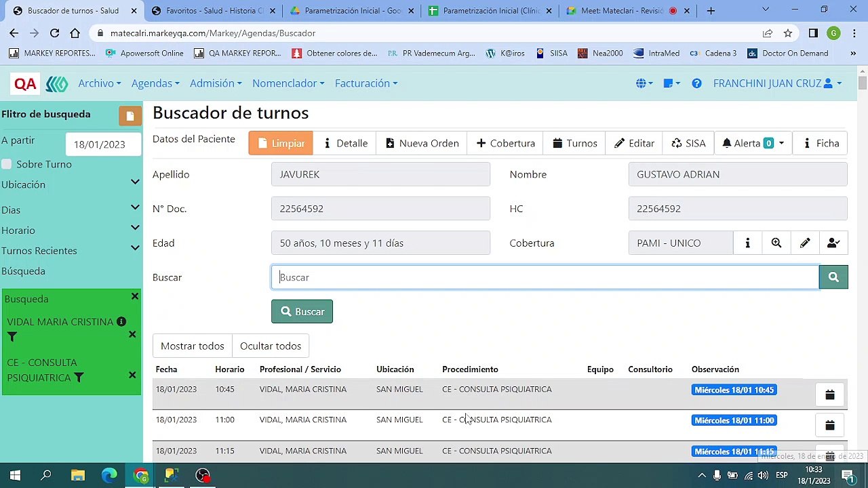Click the Editar button
The width and height of the screenshot is (868, 488).
pyautogui.click(x=634, y=143)
